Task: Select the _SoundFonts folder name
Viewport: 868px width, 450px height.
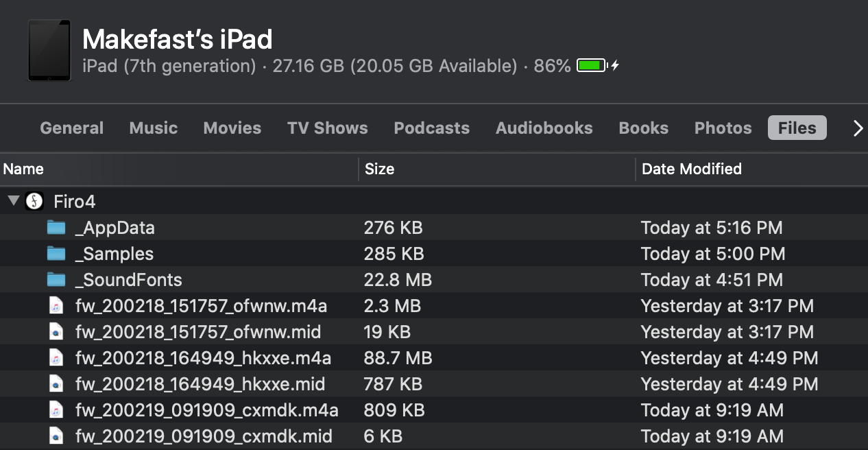Action: [129, 280]
